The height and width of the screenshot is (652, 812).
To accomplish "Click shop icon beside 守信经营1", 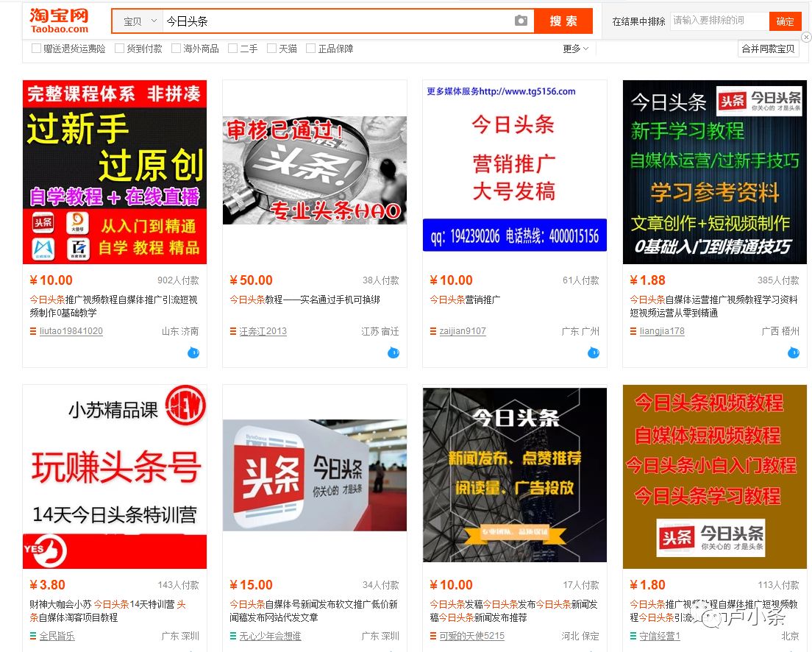I will [x=633, y=636].
